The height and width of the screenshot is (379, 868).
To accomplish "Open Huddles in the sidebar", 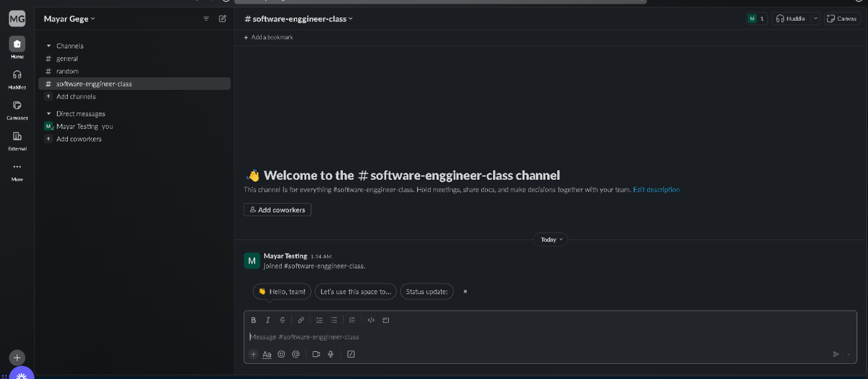I will (x=17, y=79).
